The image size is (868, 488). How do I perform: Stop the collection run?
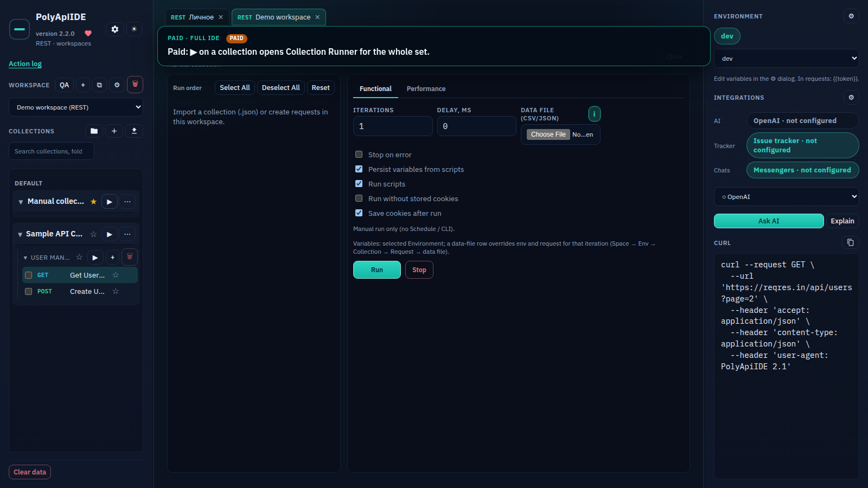pyautogui.click(x=419, y=270)
